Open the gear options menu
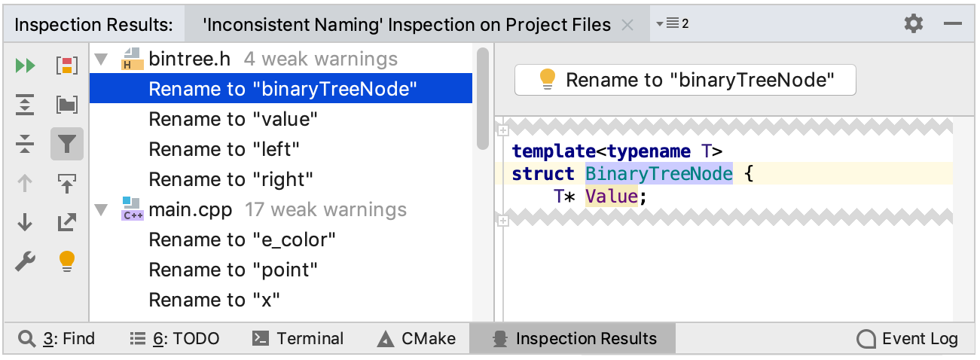 pyautogui.click(x=914, y=24)
